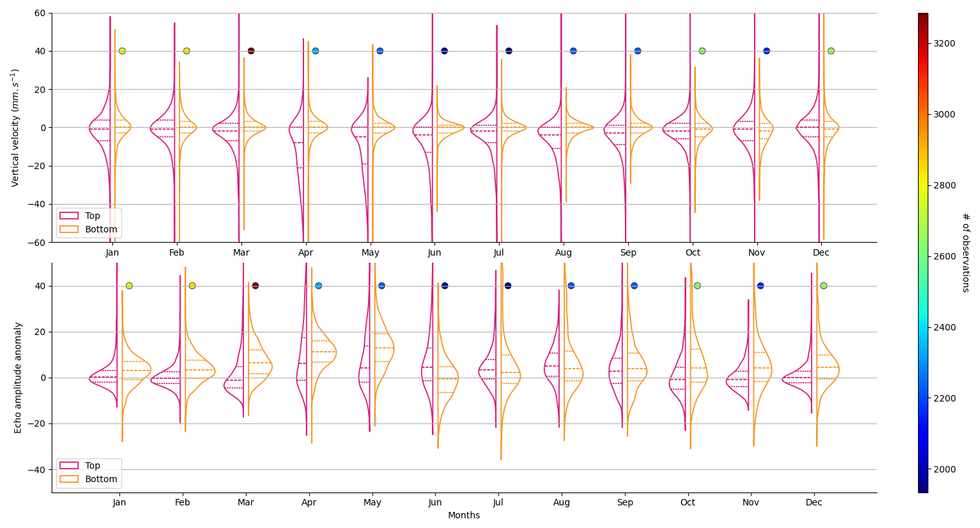Click the Bottom legend label in the vertical velocity plot
Screen dimensions: 980x528
click(x=101, y=230)
